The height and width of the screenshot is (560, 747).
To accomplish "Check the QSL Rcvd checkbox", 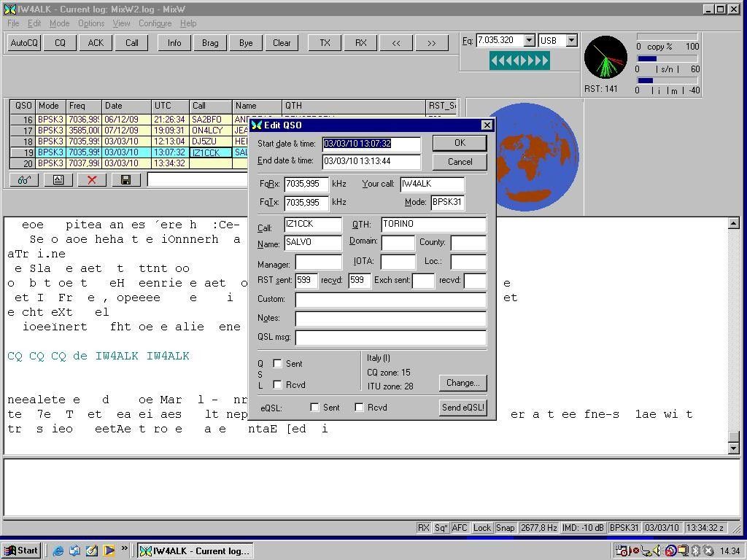I will click(277, 384).
